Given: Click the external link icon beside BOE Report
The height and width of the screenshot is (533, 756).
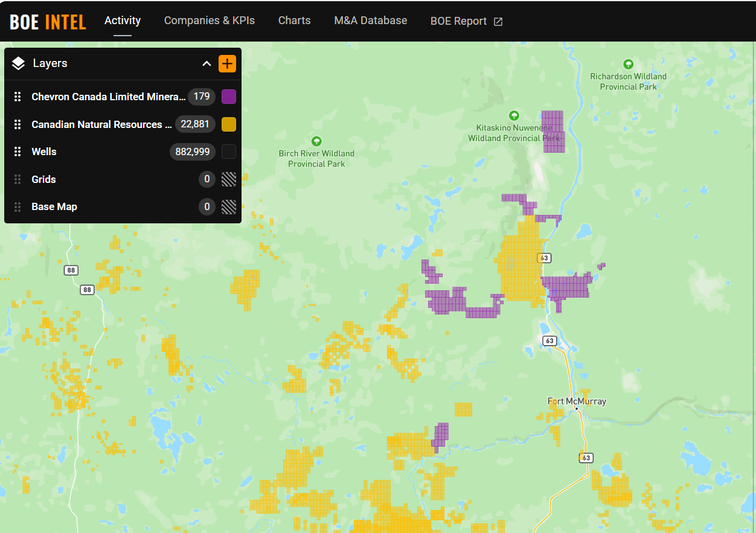Looking at the screenshot, I should (x=498, y=22).
